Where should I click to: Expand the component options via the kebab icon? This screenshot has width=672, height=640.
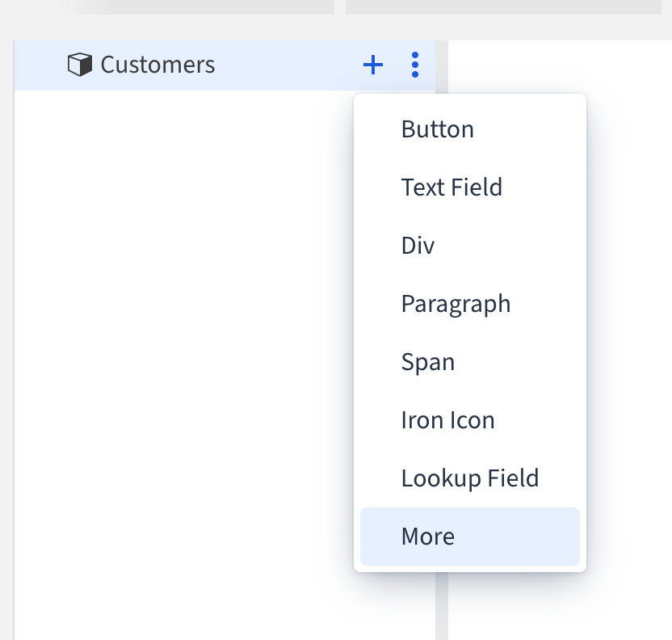click(x=414, y=65)
